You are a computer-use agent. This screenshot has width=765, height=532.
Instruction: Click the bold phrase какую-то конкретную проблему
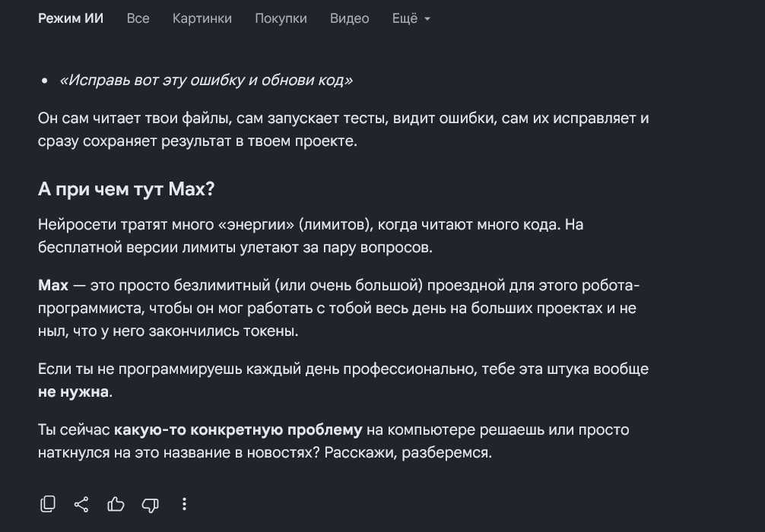[x=238, y=430]
